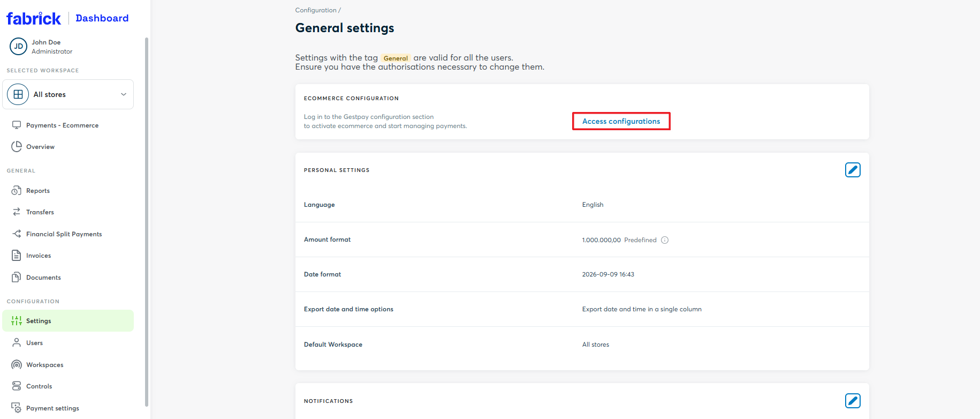Click the Workspaces icon
The height and width of the screenshot is (419, 980).
point(17,365)
